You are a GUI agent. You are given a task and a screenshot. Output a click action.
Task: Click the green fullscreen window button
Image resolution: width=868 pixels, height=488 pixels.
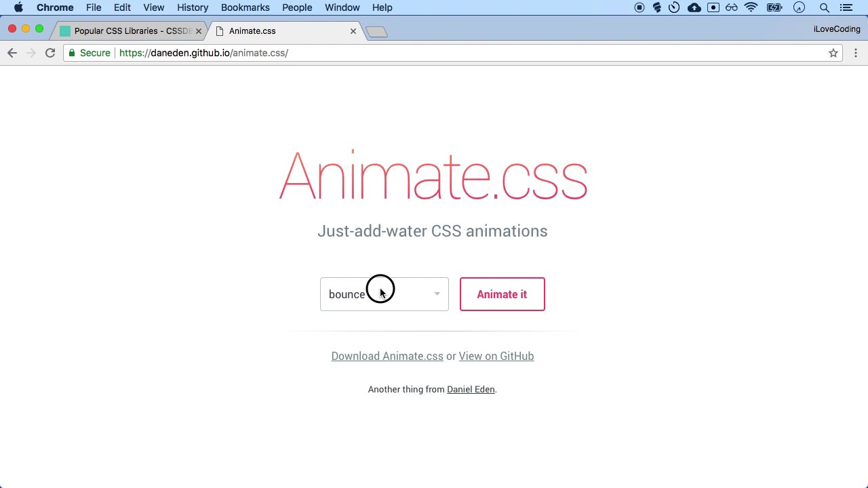coord(39,29)
